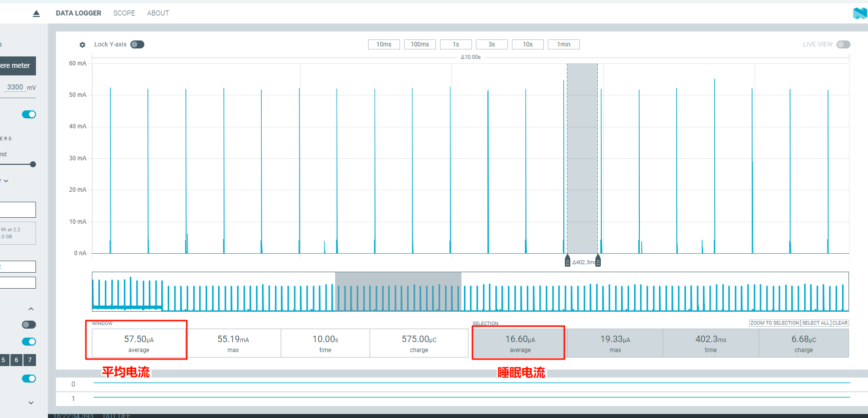868x418 pixels.
Task: Open the sampling dropdown chevron in sidebar
Action: pyautogui.click(x=6, y=181)
